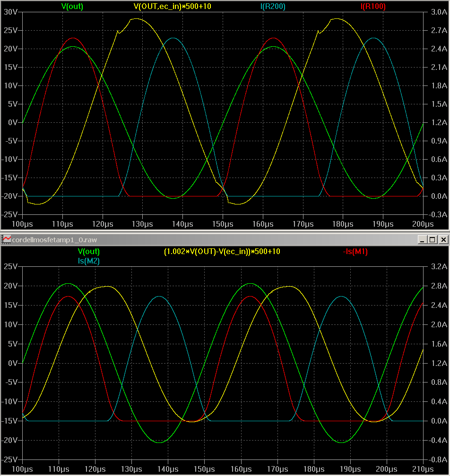
Task: Minimize the cordellmosfetamp1_0.raw window
Action: point(422,239)
